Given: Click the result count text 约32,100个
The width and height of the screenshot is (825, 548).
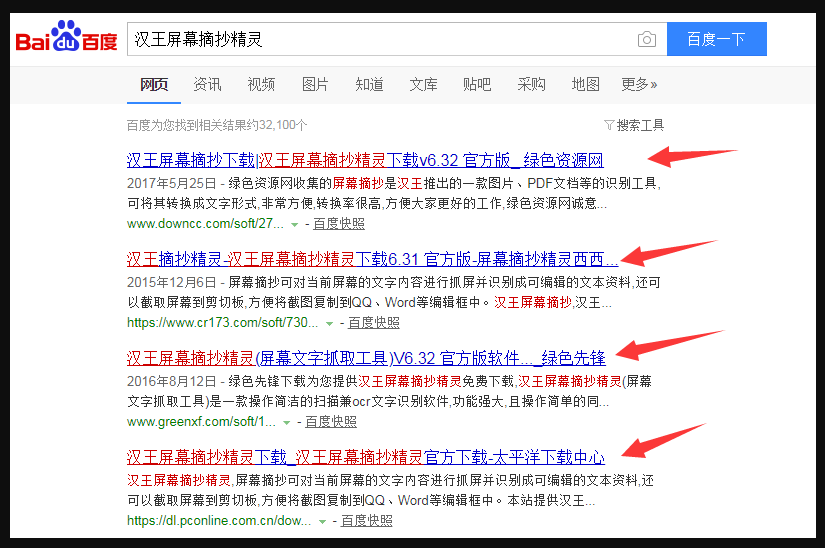Looking at the screenshot, I should coord(277,125).
